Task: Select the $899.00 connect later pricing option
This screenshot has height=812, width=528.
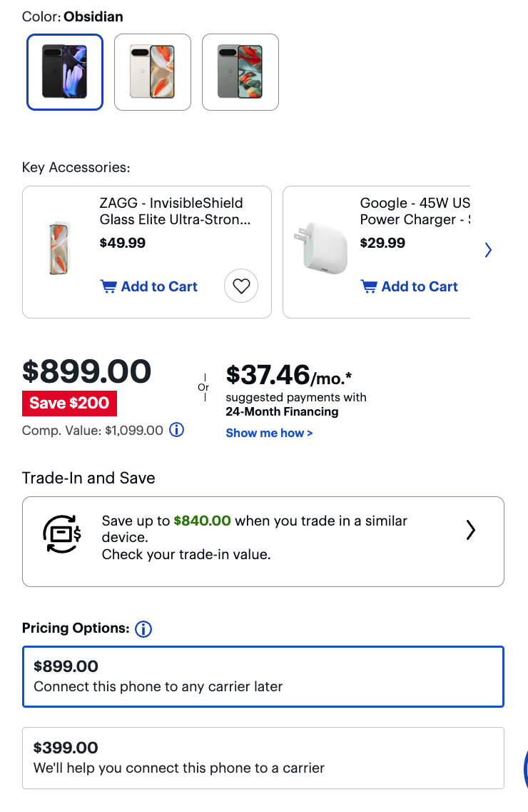Action: point(263,676)
